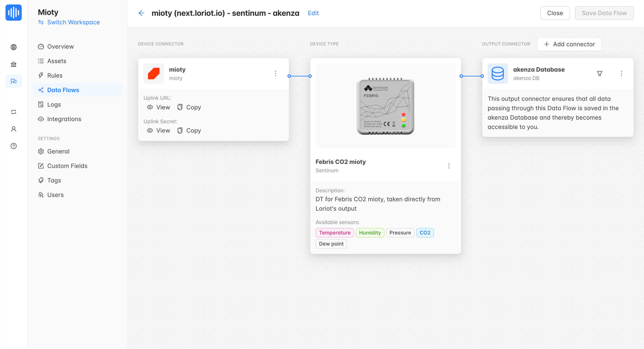Open the Integrations menu item

click(x=64, y=119)
